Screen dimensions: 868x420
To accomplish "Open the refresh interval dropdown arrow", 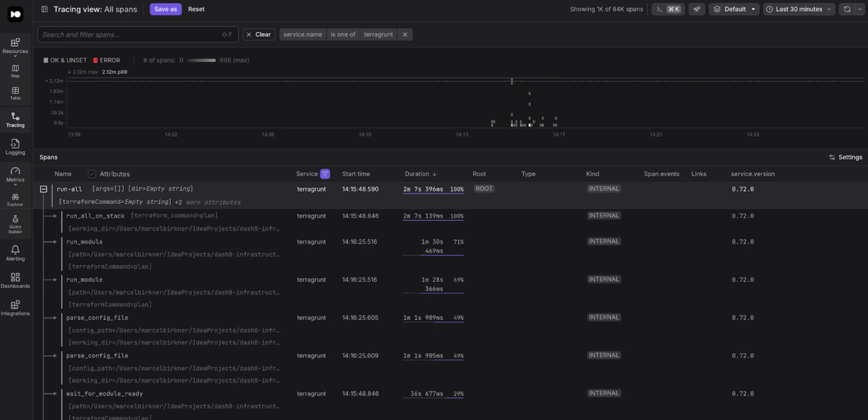I will [x=860, y=9].
